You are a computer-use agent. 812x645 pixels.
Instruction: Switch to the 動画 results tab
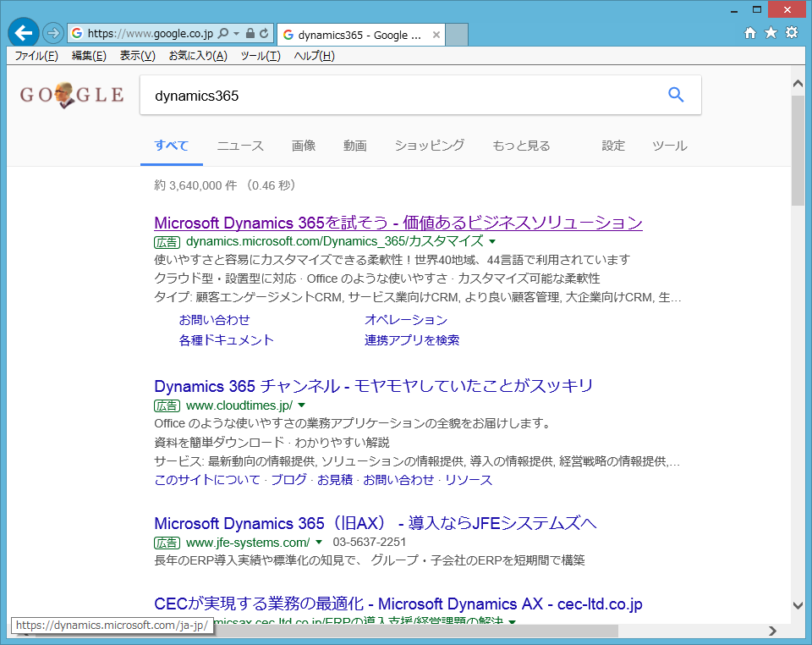354,146
